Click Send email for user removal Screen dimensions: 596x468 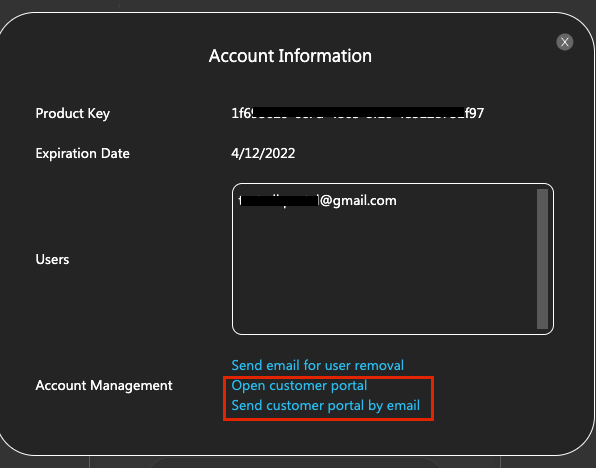tap(317, 365)
